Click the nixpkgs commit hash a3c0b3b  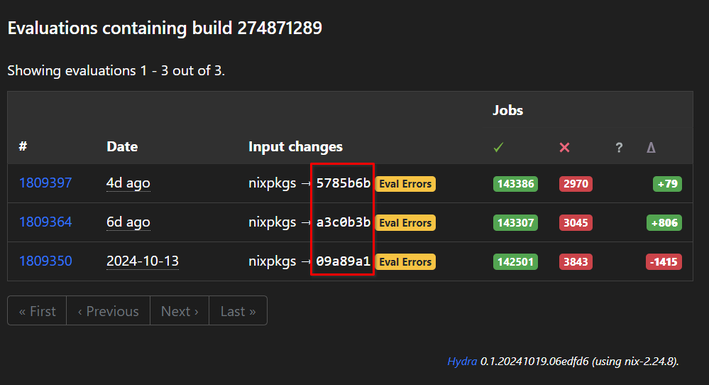coord(343,222)
